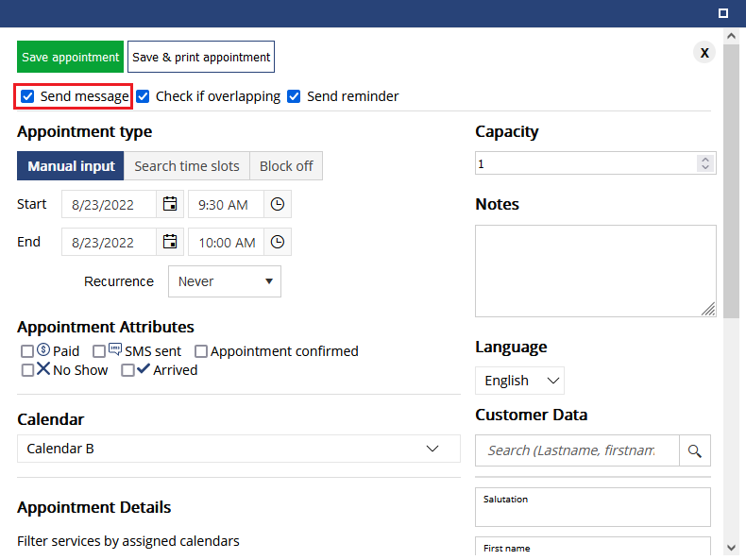Open the Language English dropdown

click(519, 381)
